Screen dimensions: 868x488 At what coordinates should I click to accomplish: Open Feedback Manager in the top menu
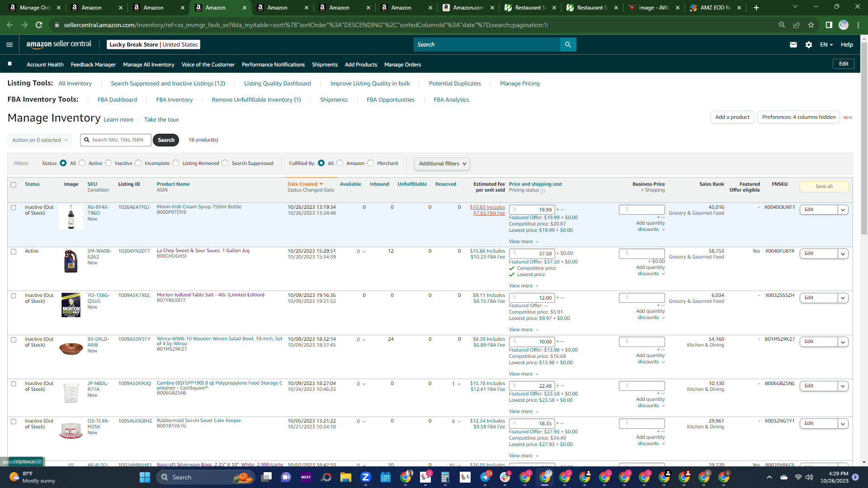(x=93, y=65)
